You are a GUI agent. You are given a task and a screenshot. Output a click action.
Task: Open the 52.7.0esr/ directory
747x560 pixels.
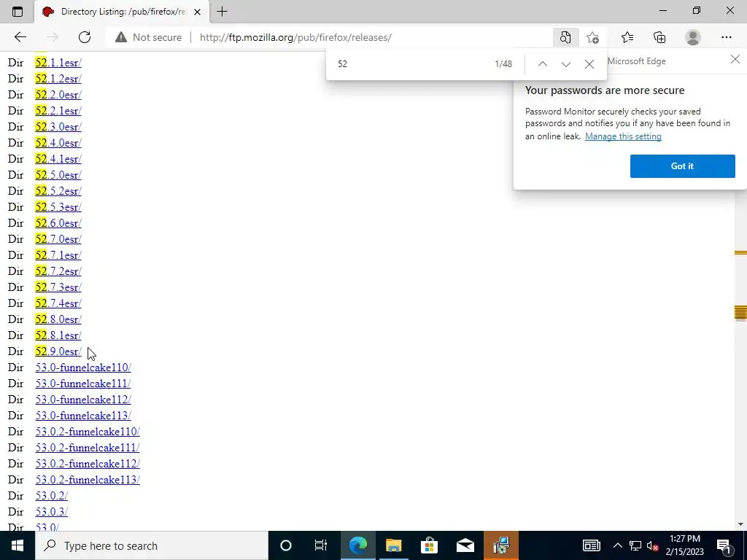58,239
